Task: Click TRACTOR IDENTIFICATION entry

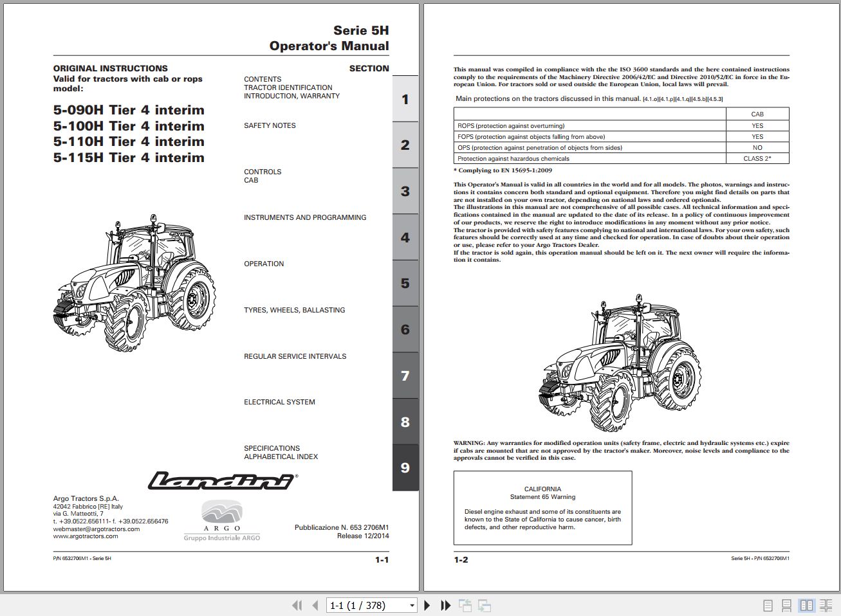Action: pos(288,87)
